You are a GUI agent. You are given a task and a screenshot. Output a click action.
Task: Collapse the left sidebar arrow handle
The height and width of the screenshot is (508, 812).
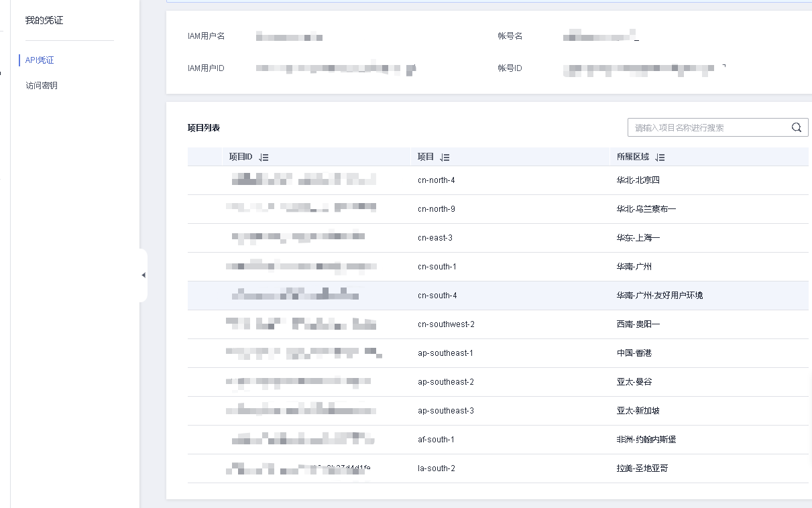tap(143, 275)
